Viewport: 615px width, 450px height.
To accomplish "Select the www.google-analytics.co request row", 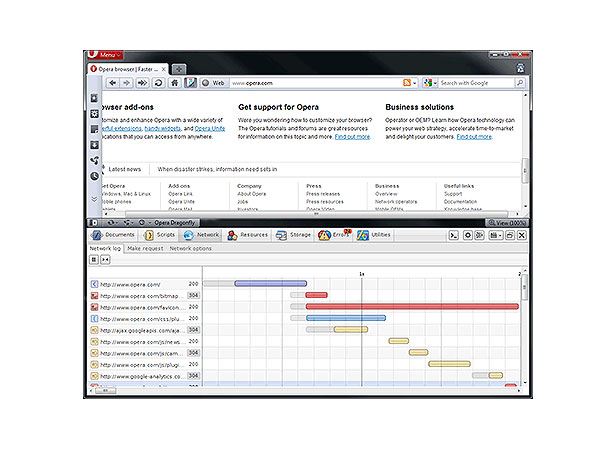I will 145,376.
